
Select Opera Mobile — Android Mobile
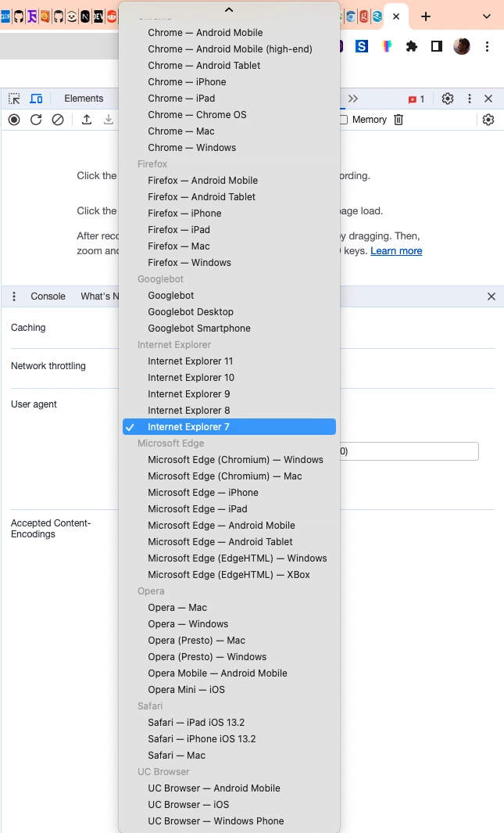coord(229,673)
